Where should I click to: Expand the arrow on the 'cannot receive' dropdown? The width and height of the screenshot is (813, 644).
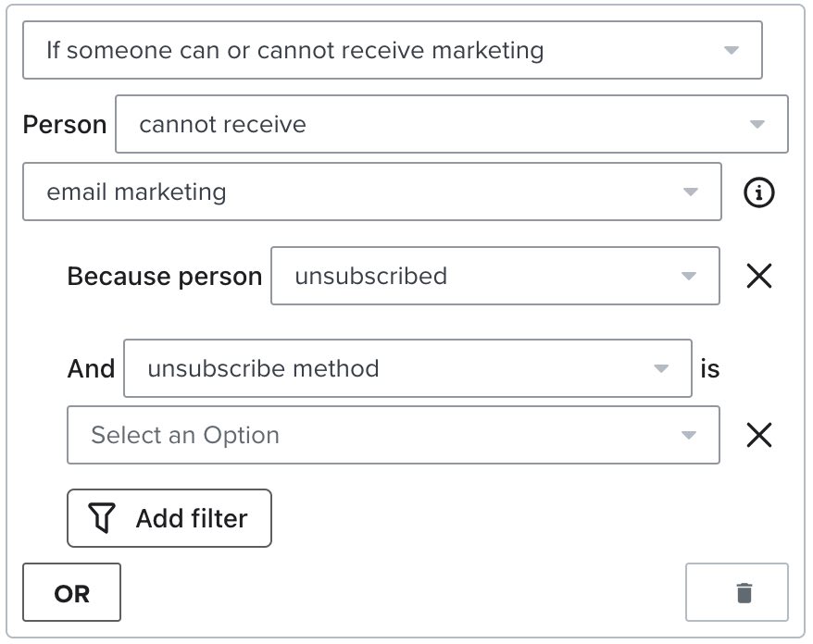click(757, 124)
